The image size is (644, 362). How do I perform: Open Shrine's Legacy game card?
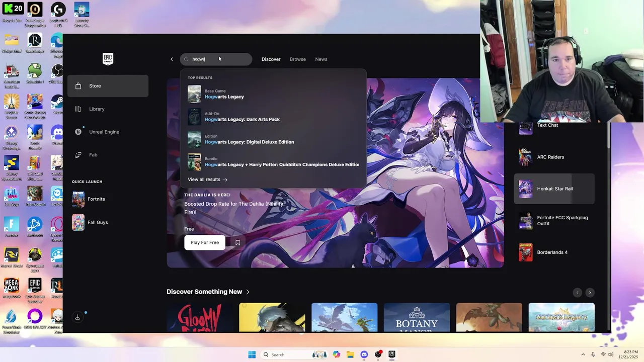[x=561, y=317]
